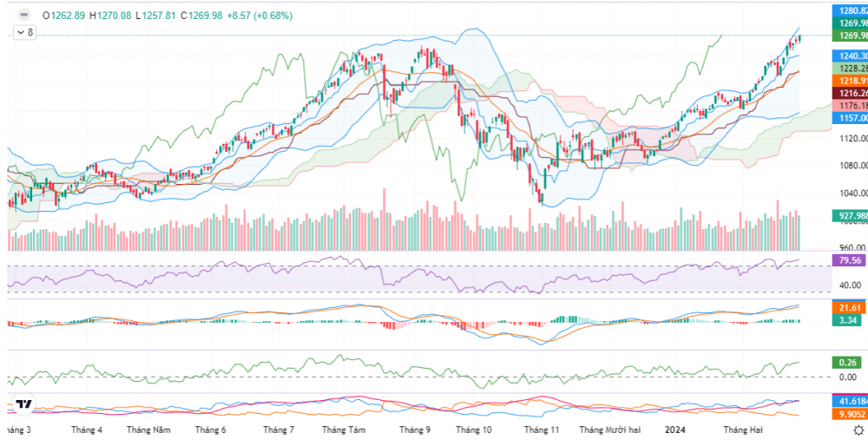Click the Tháng Mười hai axis label
Image resolution: width=868 pixels, height=446 pixels.
tap(610, 430)
